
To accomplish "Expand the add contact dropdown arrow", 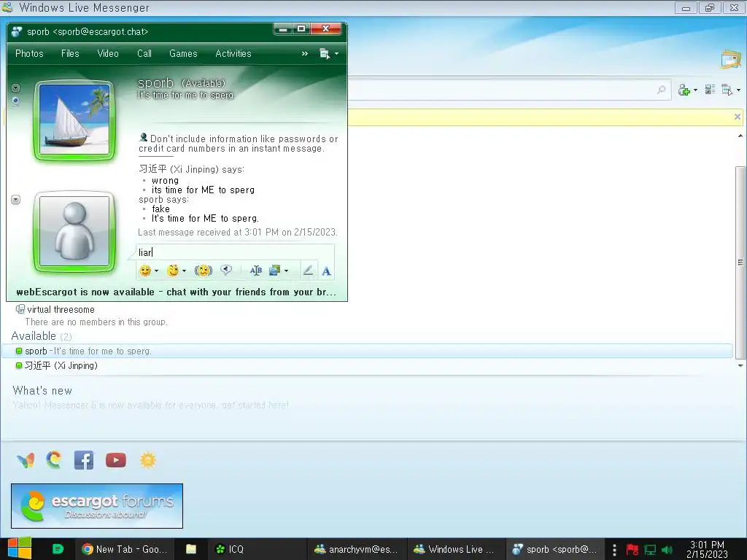I will (695, 90).
